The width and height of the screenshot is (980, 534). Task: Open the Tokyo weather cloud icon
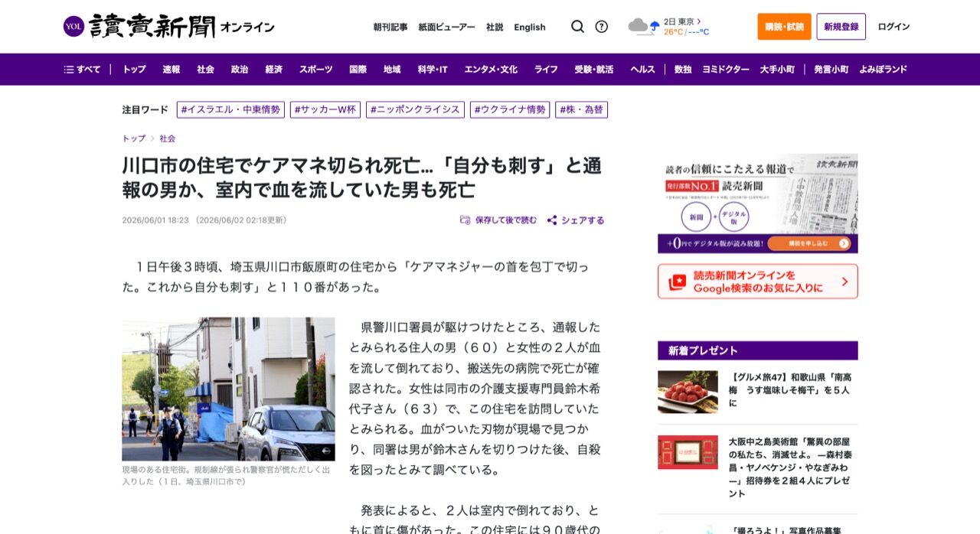643,27
